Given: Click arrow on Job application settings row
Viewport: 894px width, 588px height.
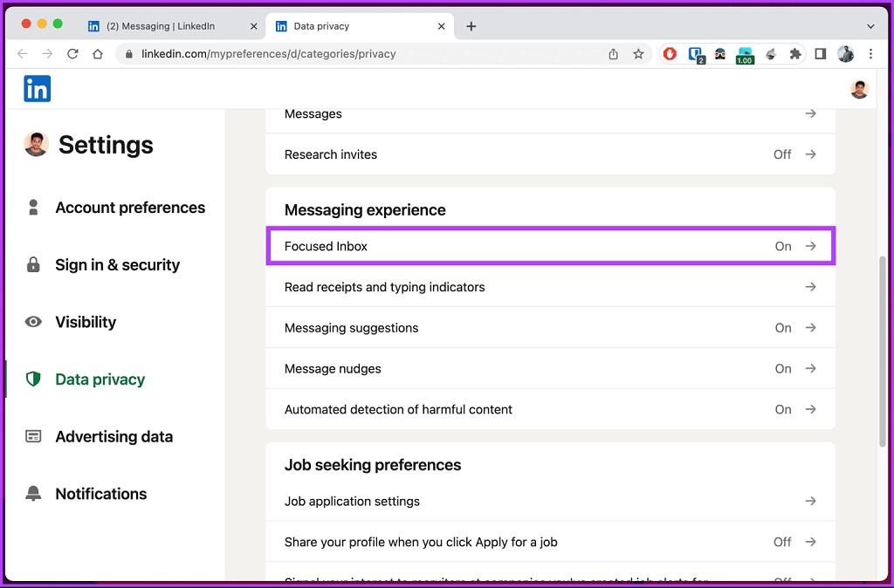Looking at the screenshot, I should 810,501.
